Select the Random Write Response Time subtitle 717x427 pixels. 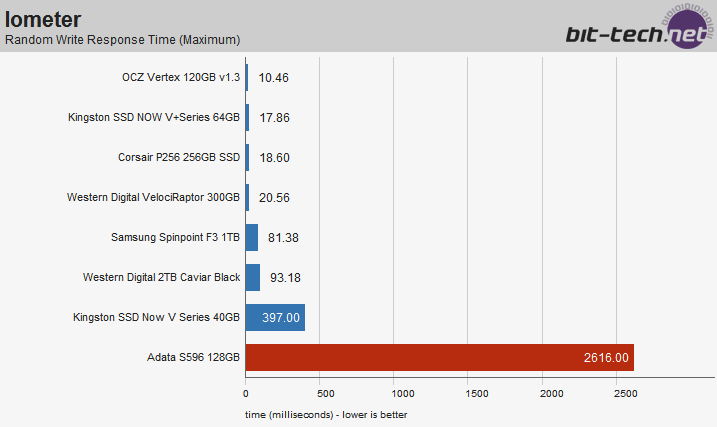123,40
